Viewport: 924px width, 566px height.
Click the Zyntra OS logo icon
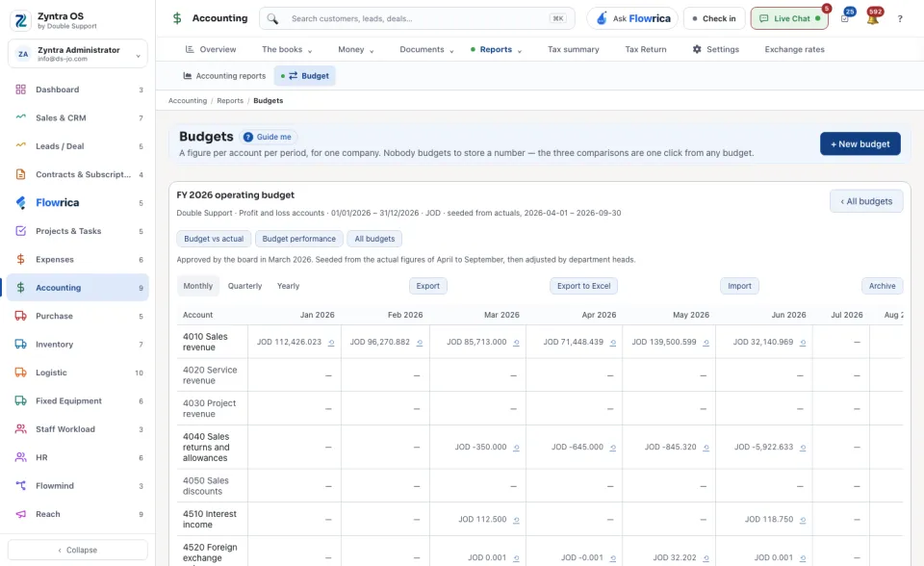(21, 19)
